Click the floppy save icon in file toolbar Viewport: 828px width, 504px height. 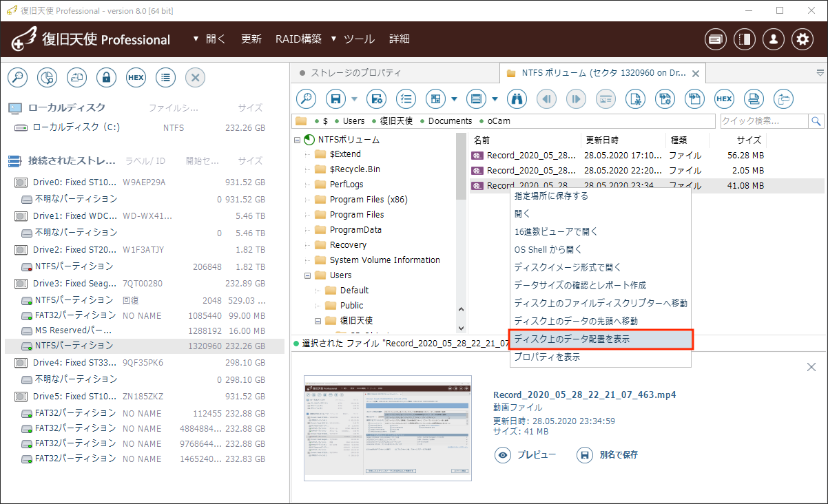[335, 98]
